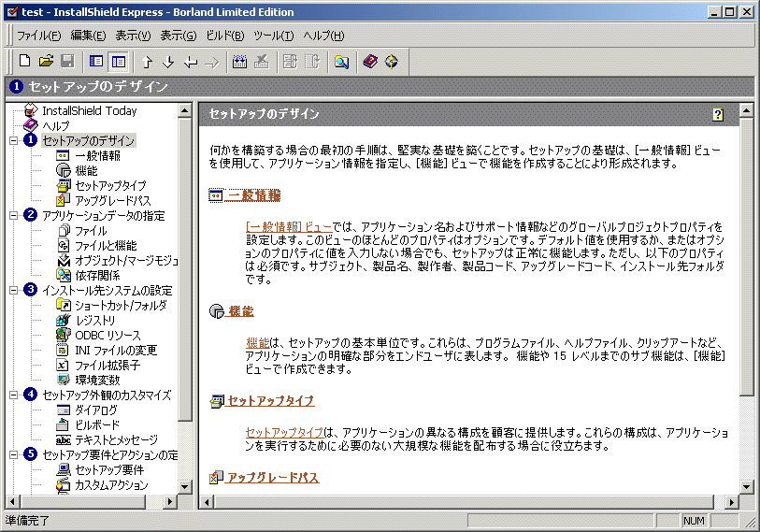Follow the [一般情報] ビュー inline link

point(289,226)
